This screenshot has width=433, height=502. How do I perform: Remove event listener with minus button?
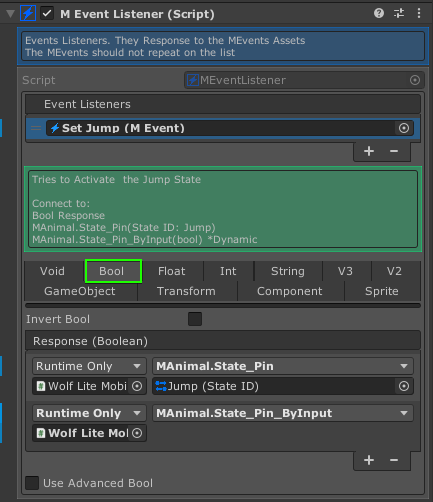[394, 151]
